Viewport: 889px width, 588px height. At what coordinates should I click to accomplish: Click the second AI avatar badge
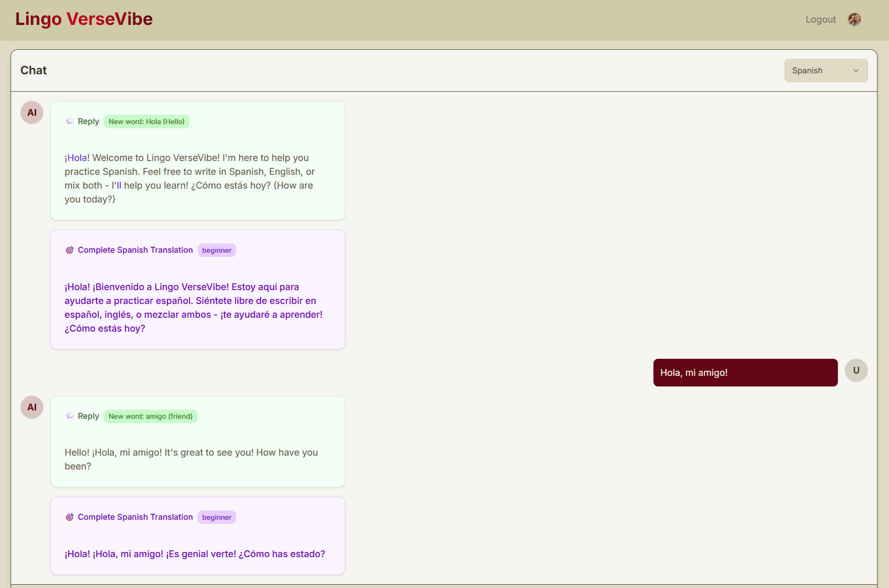pos(32,407)
